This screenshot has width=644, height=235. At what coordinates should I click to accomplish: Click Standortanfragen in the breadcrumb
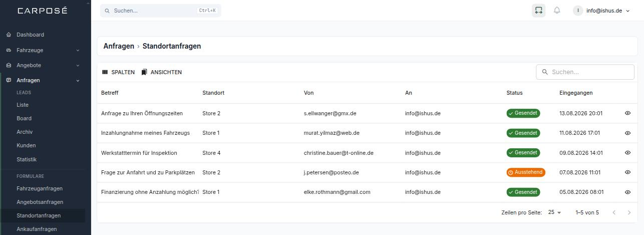pos(172,46)
